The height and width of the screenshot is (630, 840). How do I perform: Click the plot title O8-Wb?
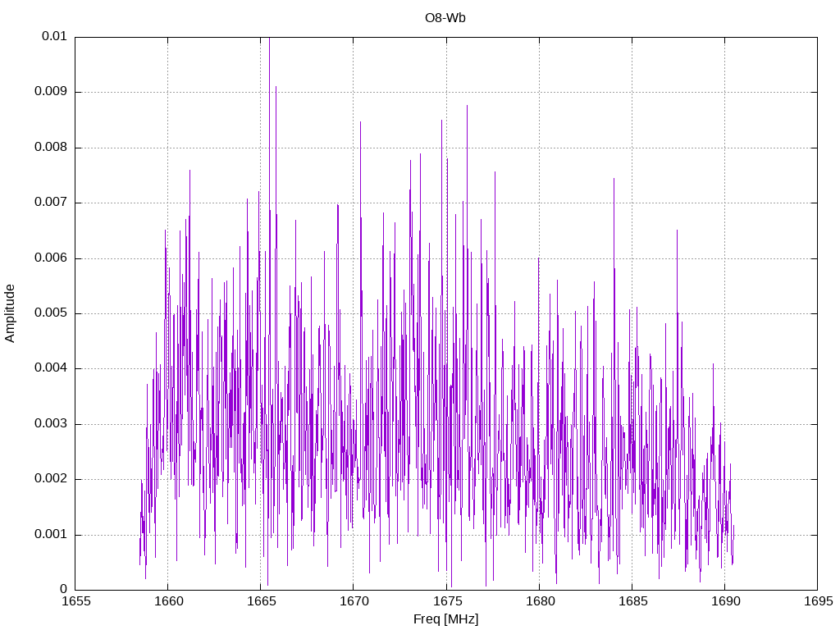(x=445, y=18)
